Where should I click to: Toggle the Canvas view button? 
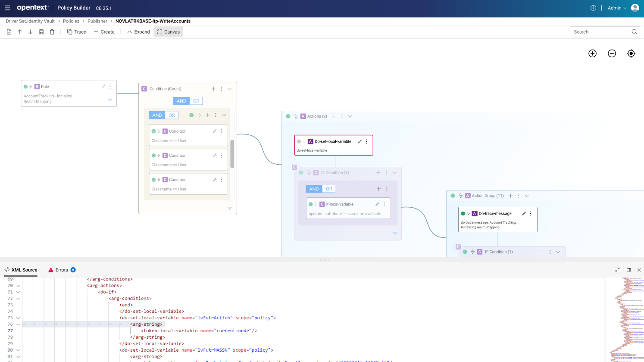coord(169,32)
